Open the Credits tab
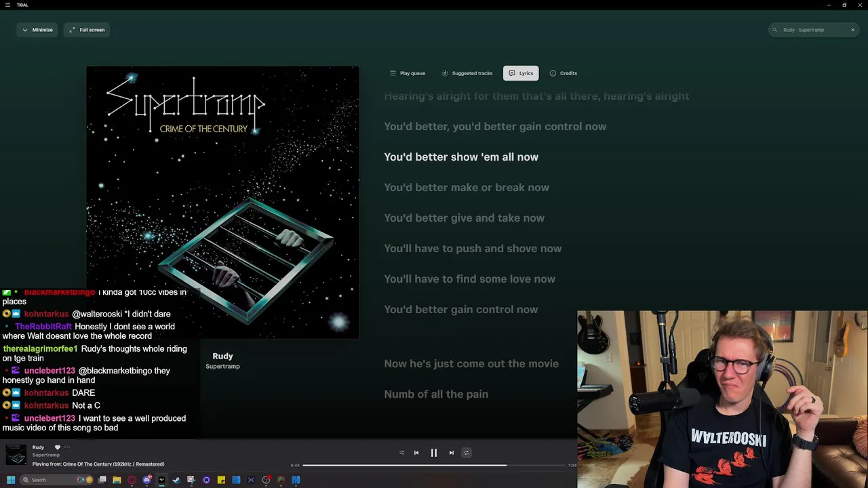868x488 pixels. 563,73
